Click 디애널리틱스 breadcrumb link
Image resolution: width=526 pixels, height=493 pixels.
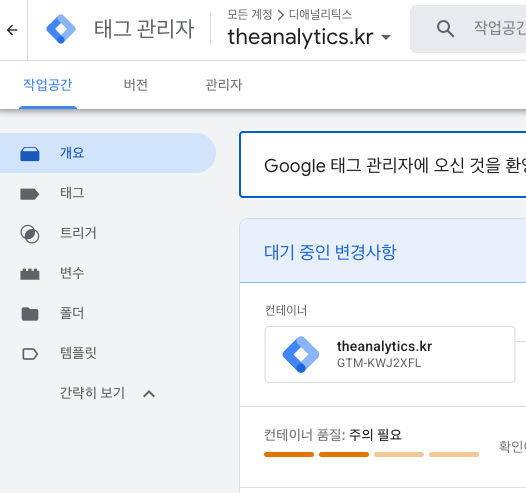pyautogui.click(x=320, y=14)
